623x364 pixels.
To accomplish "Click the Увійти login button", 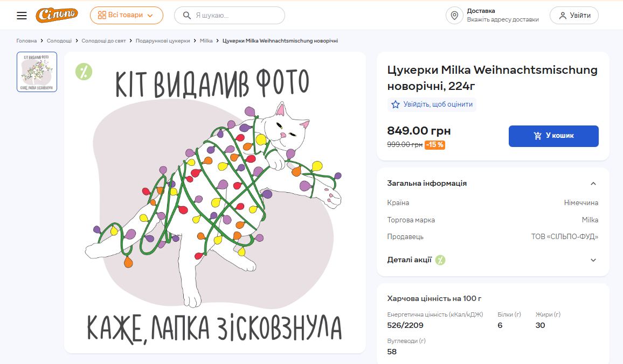I will (x=574, y=16).
